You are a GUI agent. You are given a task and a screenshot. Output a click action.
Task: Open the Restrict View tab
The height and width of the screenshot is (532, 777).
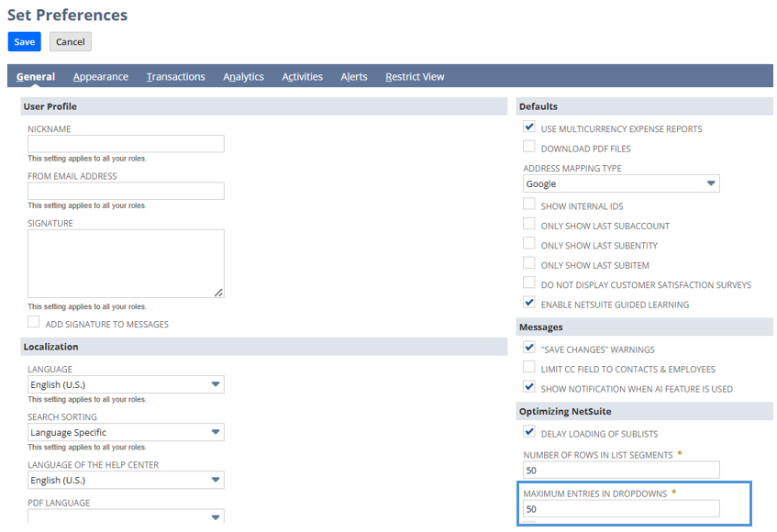tap(415, 77)
